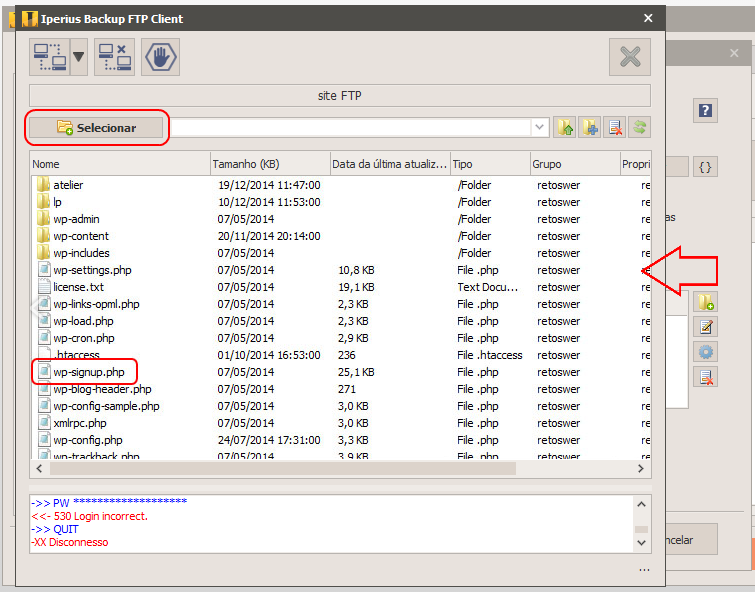Click the atelier folder icon
This screenshot has height=592, width=755.
[43, 184]
